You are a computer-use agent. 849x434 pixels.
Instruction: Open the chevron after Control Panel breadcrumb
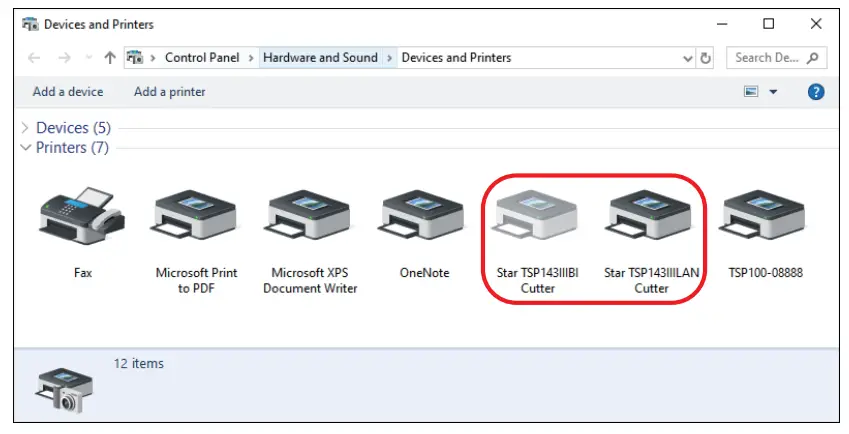tap(251, 57)
